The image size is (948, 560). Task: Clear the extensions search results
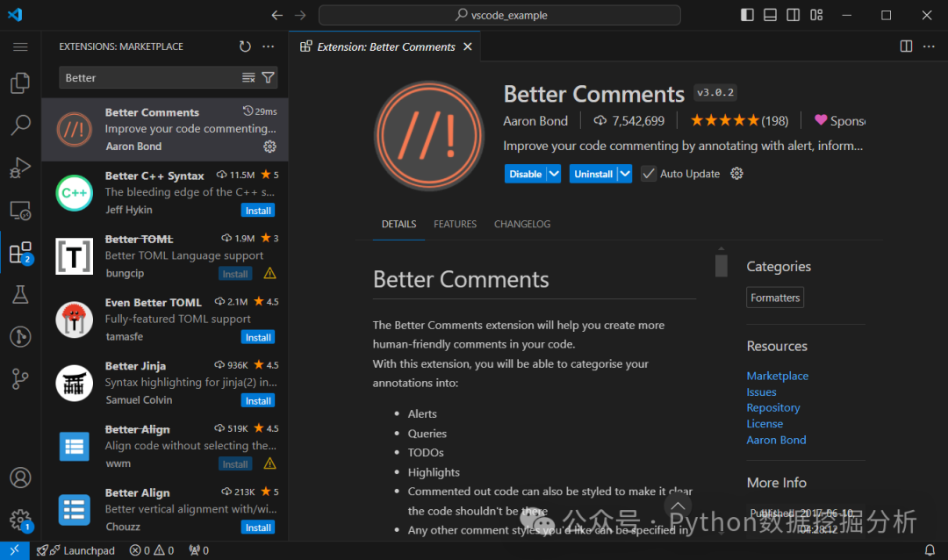pyautogui.click(x=248, y=77)
